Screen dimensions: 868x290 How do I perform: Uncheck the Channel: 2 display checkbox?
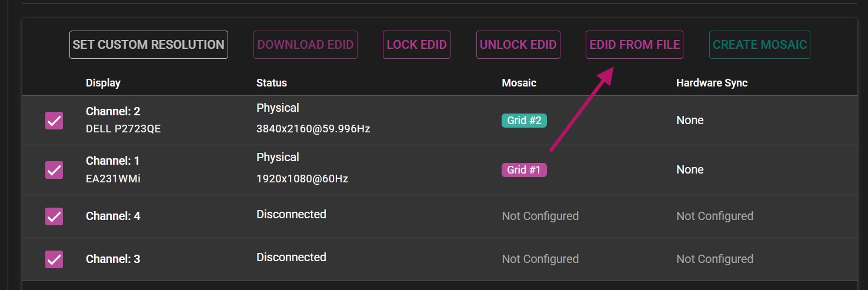54,121
